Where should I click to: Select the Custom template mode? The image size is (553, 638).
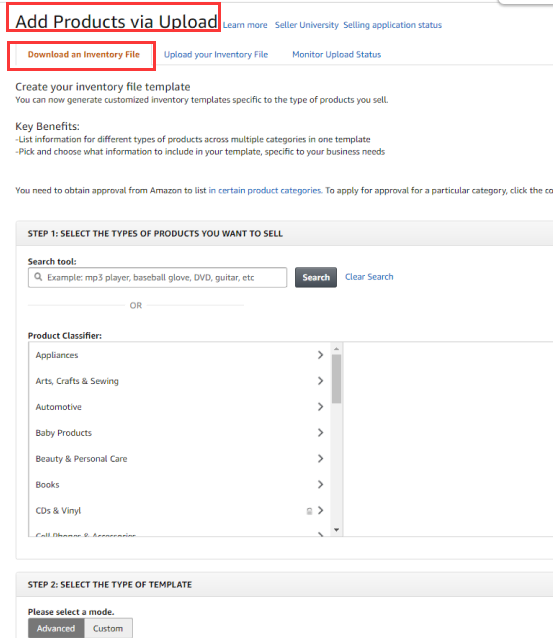[108, 628]
